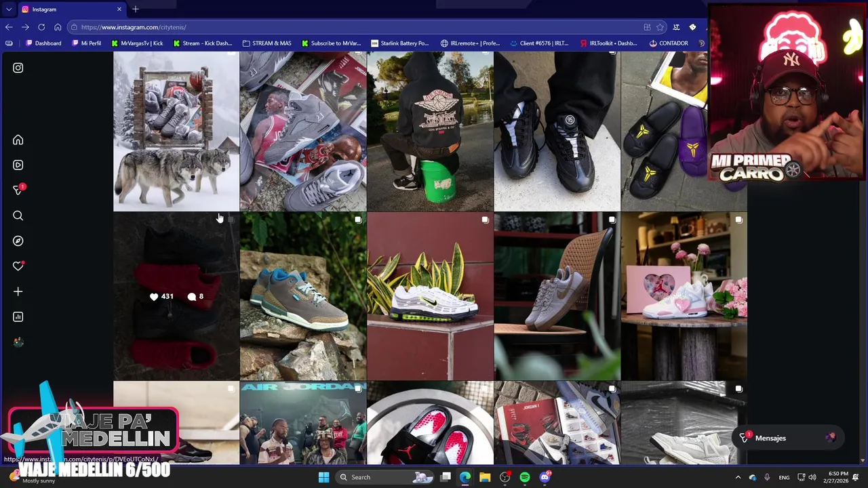Open the grey Air Force on chair post
868x488 pixels.
click(x=557, y=296)
